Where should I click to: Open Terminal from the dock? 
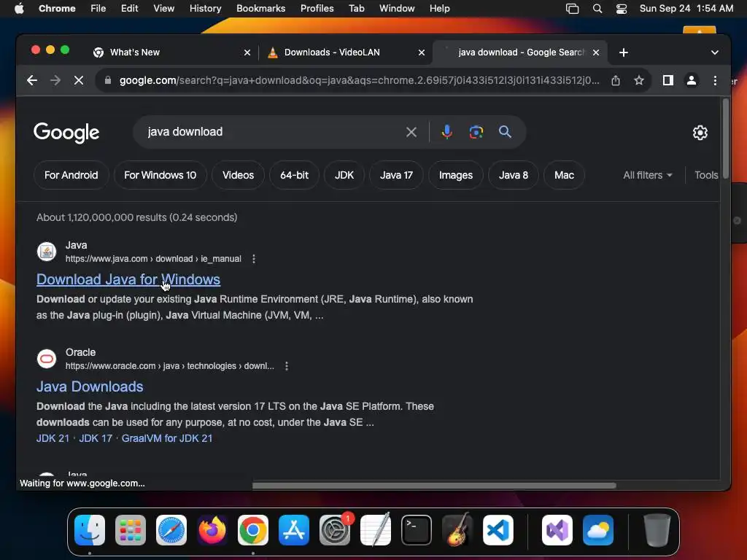point(417,530)
